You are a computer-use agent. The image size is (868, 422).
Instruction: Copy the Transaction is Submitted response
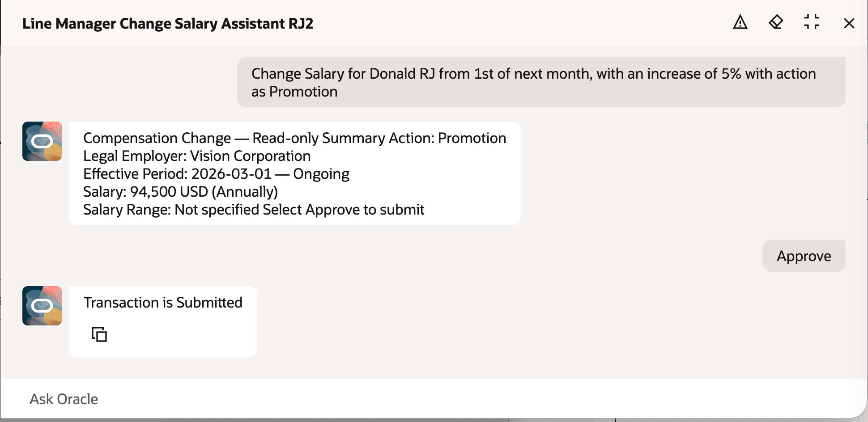click(x=99, y=334)
